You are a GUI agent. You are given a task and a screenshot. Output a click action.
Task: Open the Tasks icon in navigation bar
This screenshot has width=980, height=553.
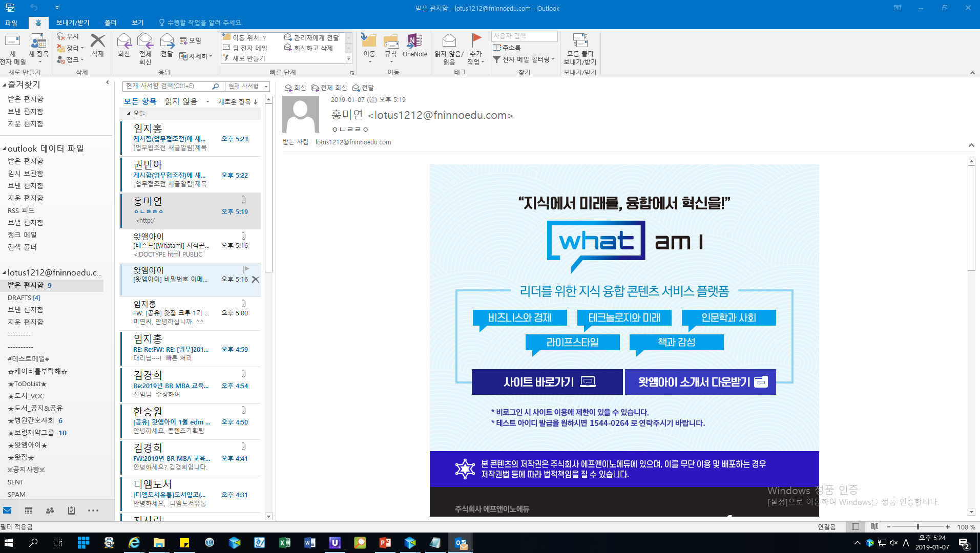pyautogui.click(x=71, y=511)
